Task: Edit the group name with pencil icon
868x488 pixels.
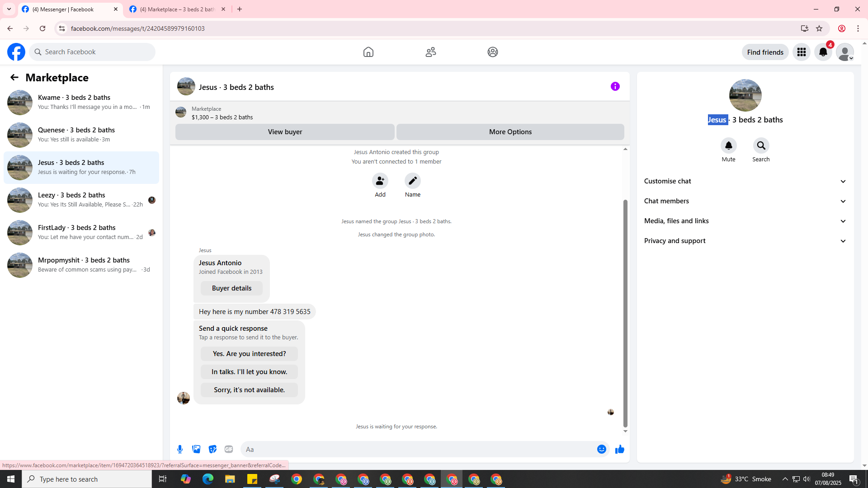Action: 413,181
